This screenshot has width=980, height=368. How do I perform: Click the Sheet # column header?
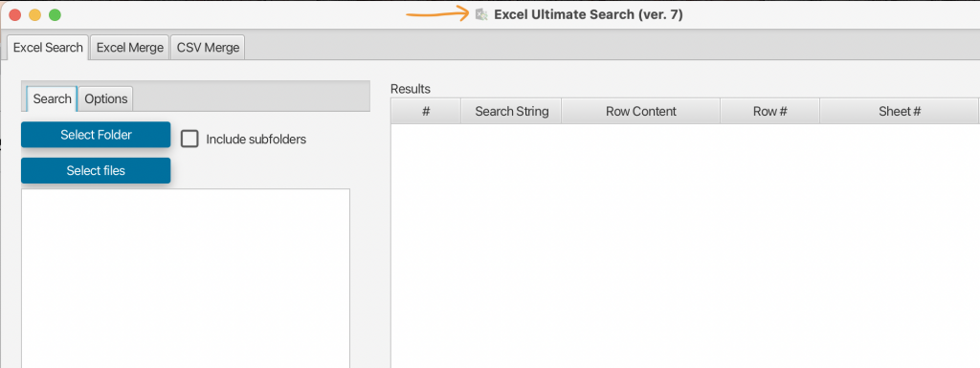point(900,111)
